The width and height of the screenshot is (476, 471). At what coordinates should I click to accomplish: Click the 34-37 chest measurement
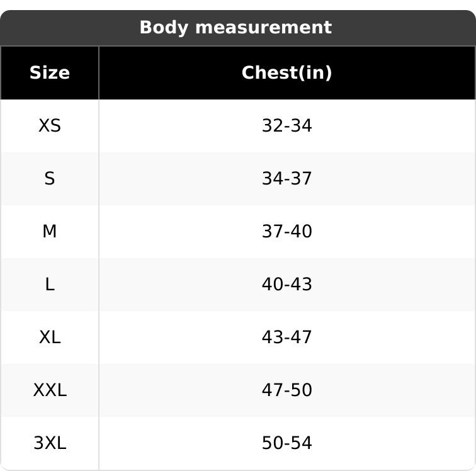point(286,179)
